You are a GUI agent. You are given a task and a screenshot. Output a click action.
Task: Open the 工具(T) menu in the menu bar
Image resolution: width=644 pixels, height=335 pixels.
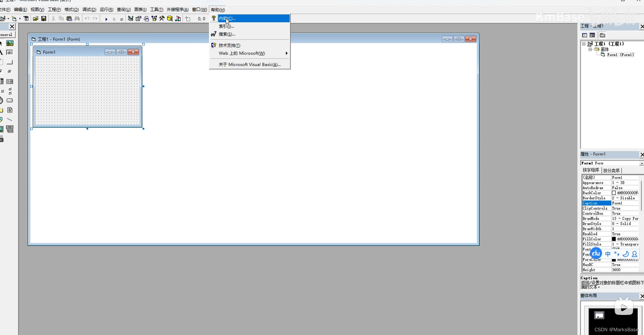coord(156,10)
